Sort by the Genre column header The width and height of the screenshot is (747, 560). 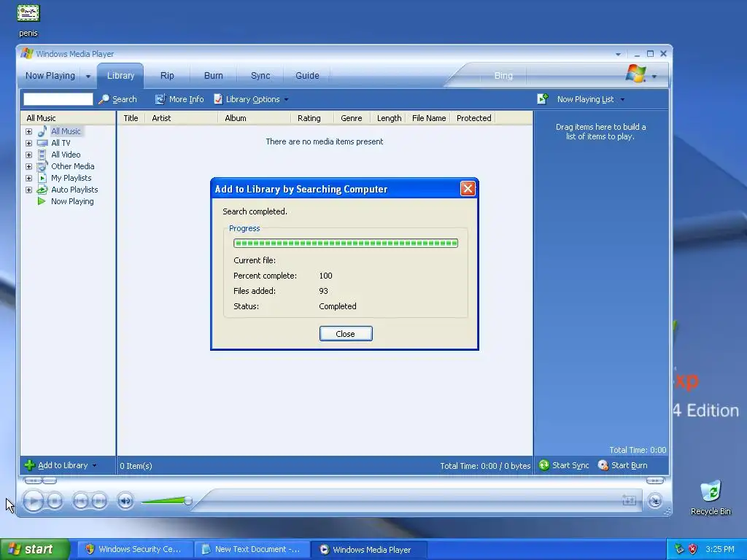click(x=352, y=118)
